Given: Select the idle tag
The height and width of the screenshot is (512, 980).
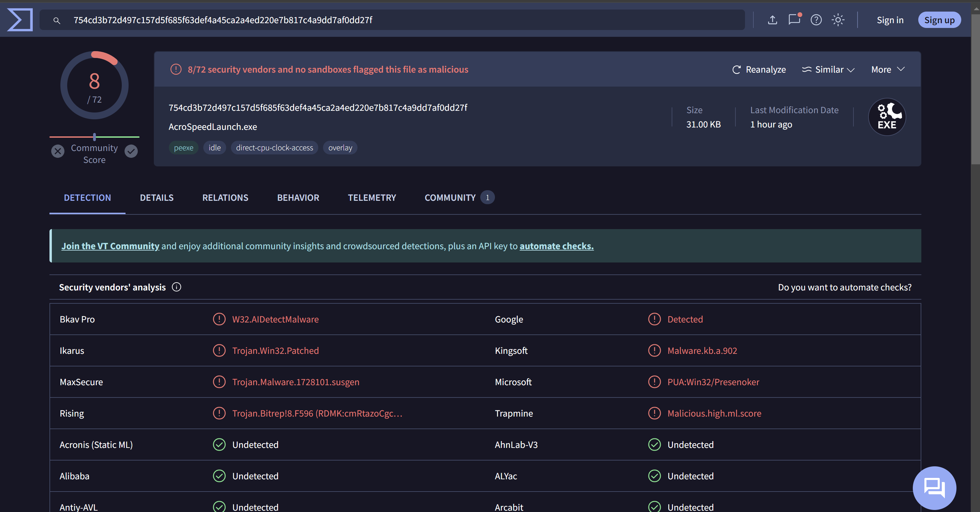Looking at the screenshot, I should click(x=215, y=148).
